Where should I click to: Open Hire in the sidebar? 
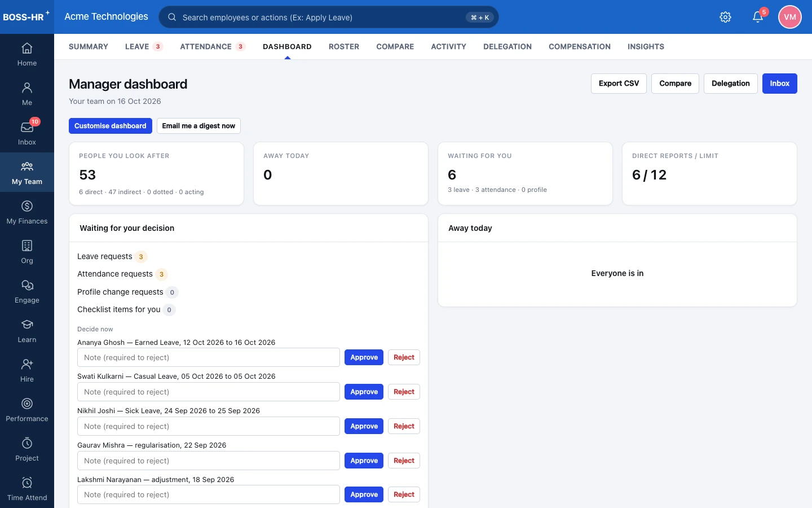click(27, 370)
